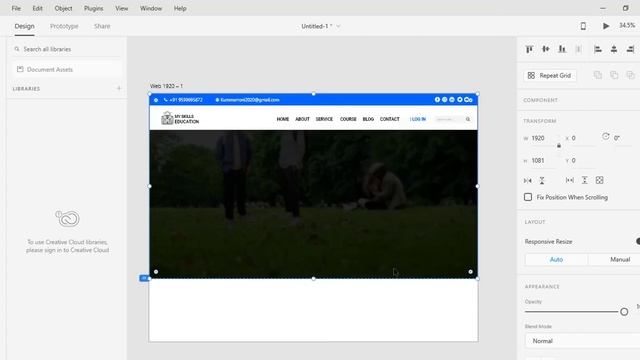
Task: Click the grid layout icon in Transform
Action: [600, 180]
